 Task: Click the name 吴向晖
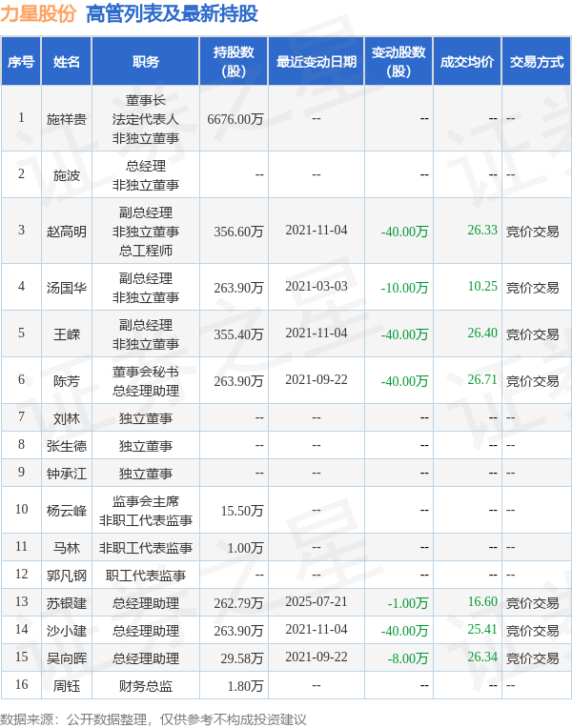click(67, 658)
